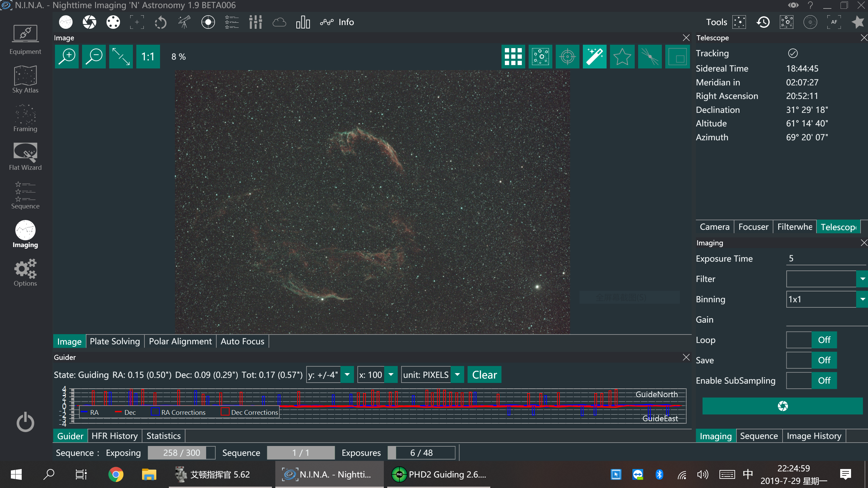Image resolution: width=868 pixels, height=488 pixels.
Task: Click the Gain input field
Action: click(x=826, y=319)
